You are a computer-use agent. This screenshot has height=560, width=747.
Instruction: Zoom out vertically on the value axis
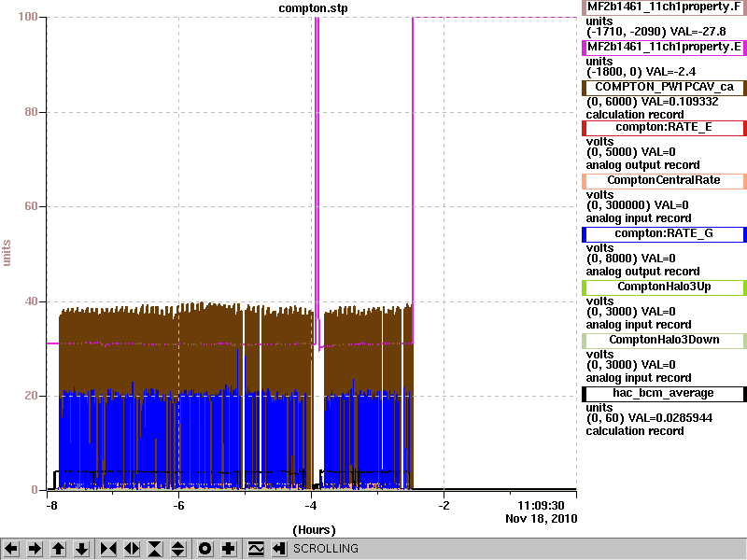pyautogui.click(x=178, y=549)
